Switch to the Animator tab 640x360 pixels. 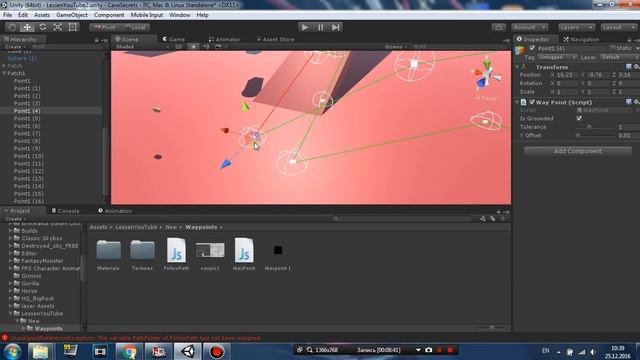point(224,40)
